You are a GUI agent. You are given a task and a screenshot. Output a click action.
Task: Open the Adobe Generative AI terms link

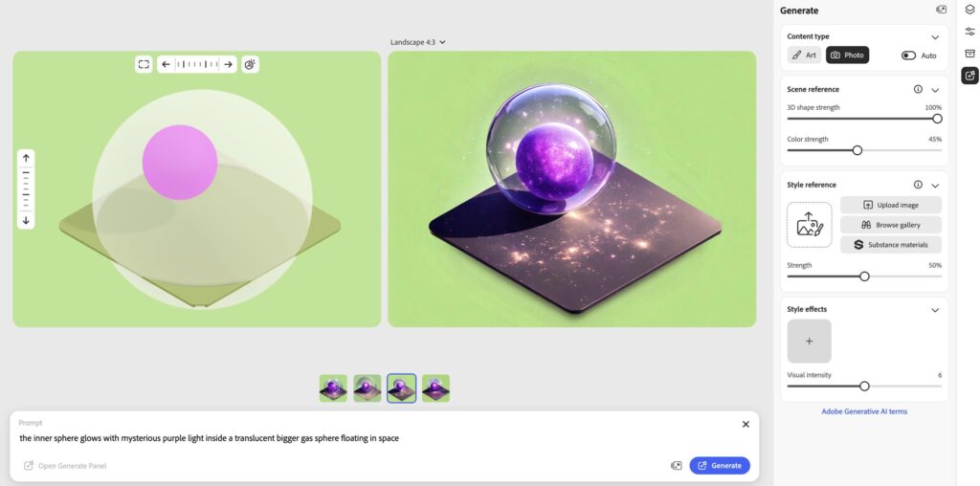click(x=864, y=411)
